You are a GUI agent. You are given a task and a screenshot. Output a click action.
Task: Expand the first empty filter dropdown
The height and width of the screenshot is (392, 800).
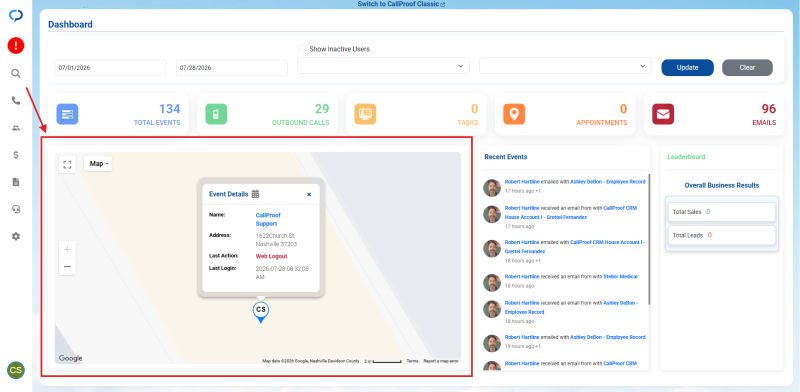(383, 66)
